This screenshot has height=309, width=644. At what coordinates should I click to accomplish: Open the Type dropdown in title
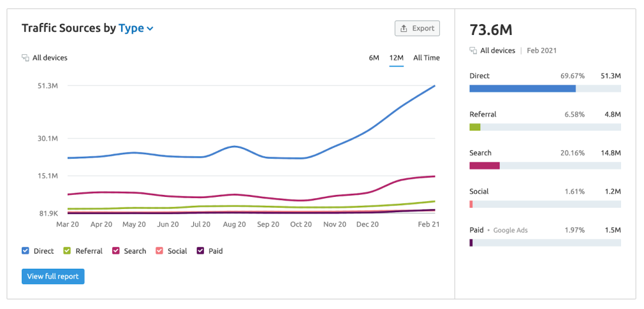pos(131,29)
